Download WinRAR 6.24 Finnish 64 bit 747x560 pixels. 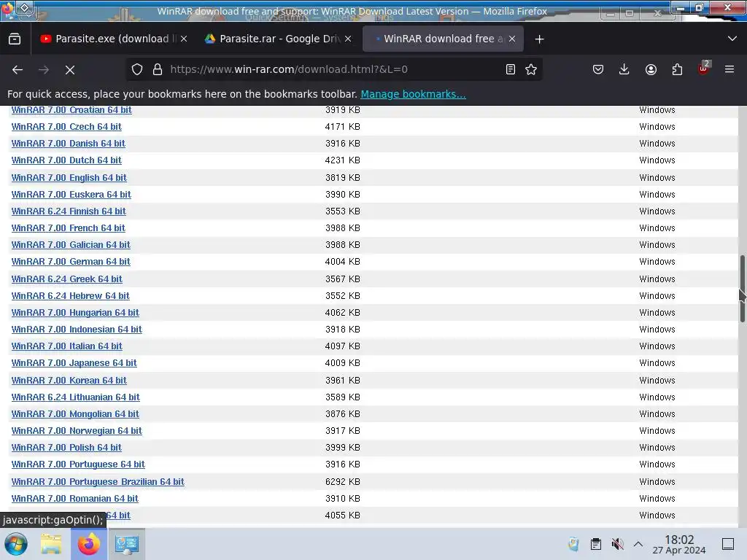(69, 211)
